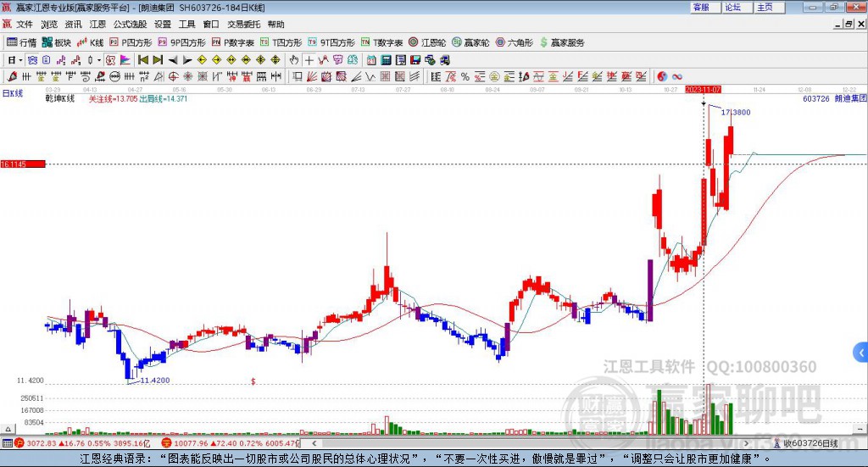Open the P四方形 tool

point(131,42)
